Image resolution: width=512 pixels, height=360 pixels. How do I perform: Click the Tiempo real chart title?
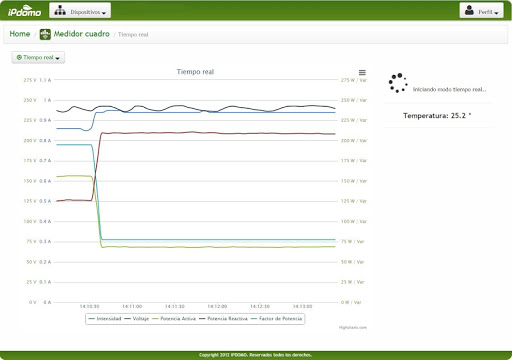tap(195, 72)
